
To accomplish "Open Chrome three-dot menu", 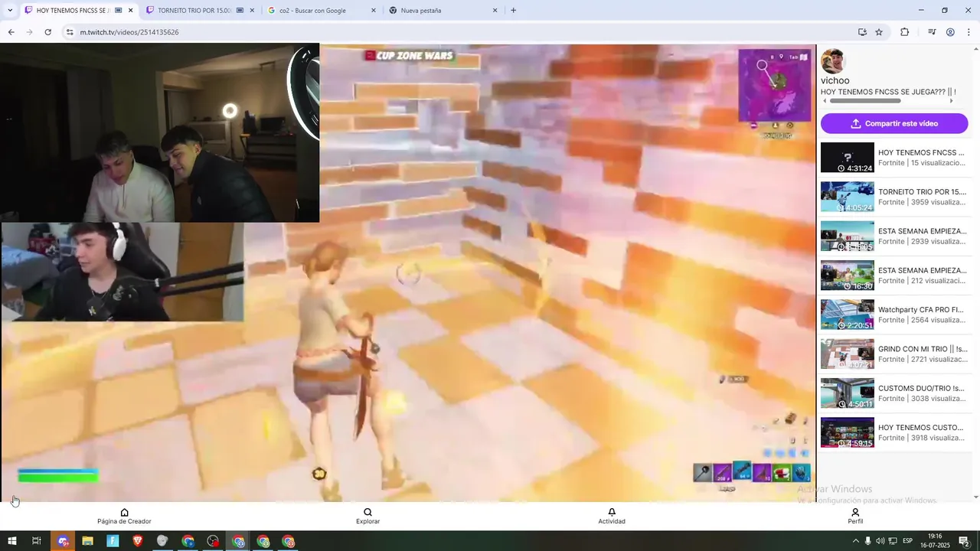I will pos(969,32).
